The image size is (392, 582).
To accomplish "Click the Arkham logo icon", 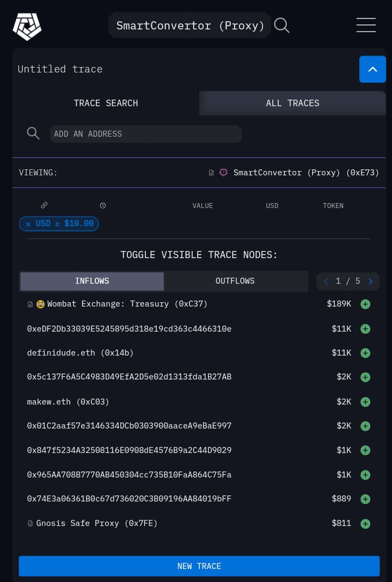I will coord(27,26).
